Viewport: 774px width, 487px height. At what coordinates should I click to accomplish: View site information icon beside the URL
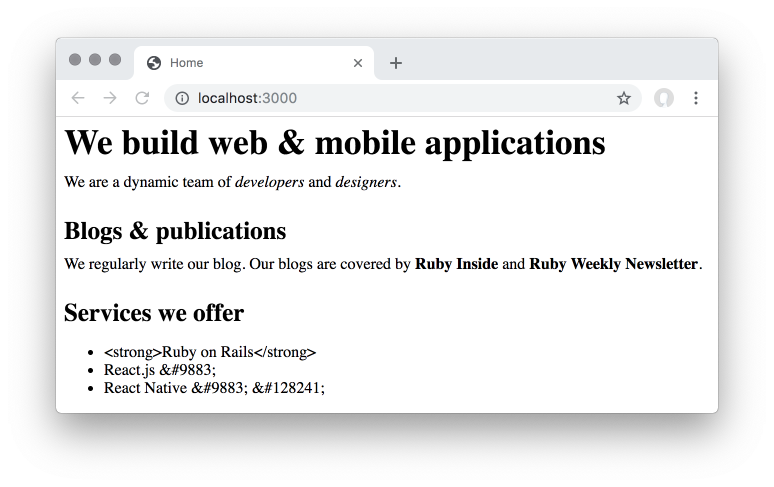click(182, 98)
